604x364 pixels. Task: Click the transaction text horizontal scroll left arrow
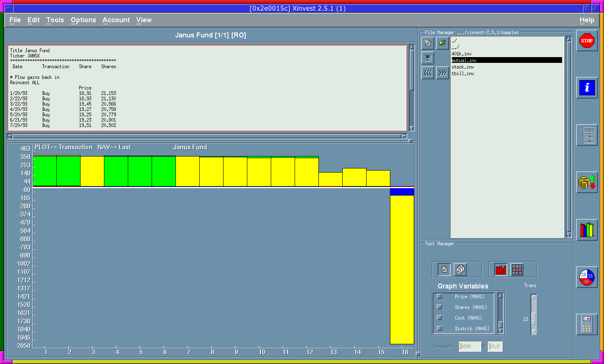click(x=10, y=136)
